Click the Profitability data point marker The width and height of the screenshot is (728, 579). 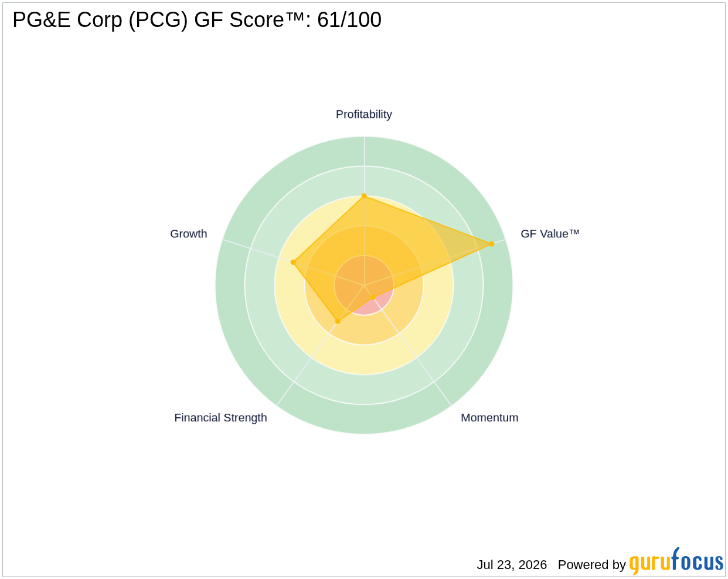click(364, 196)
